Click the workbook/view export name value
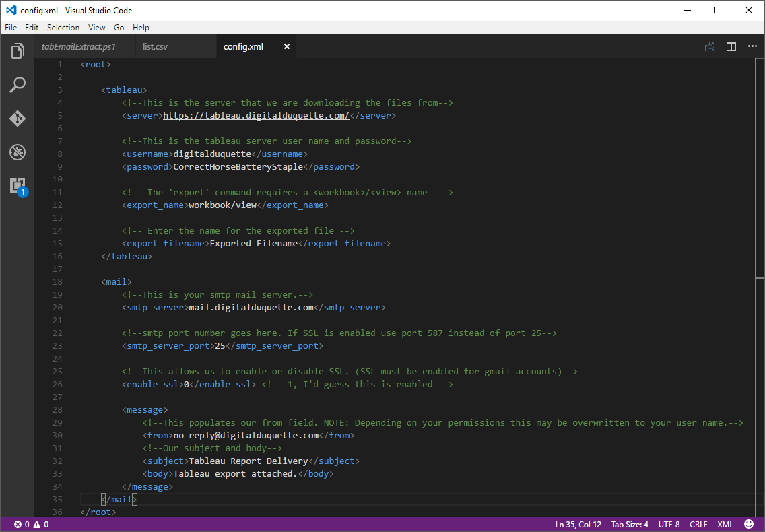765x532 pixels. (x=222, y=205)
